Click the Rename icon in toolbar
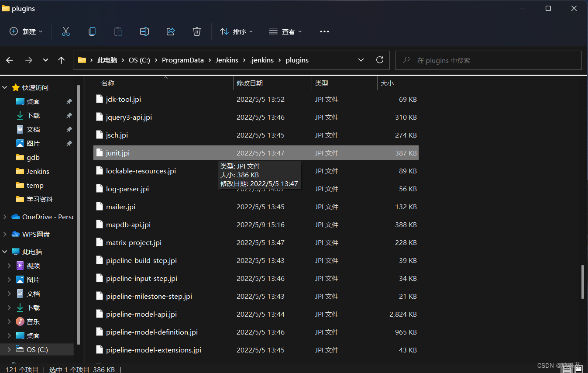The height and width of the screenshot is (373, 588). [x=144, y=31]
